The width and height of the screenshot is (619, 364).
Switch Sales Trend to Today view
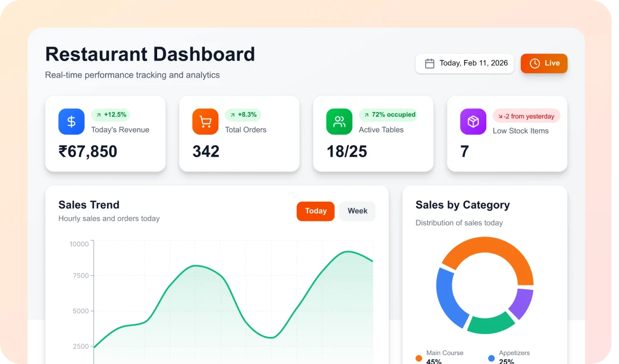[x=315, y=211]
